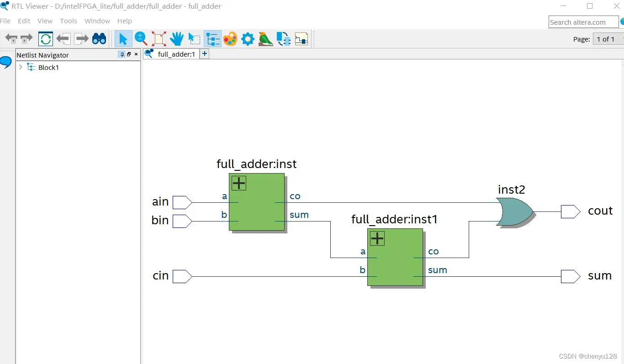Image resolution: width=624 pixels, height=364 pixels.
Task: Click the blue speech bubble sidebar icon
Action: pyautogui.click(x=5, y=63)
